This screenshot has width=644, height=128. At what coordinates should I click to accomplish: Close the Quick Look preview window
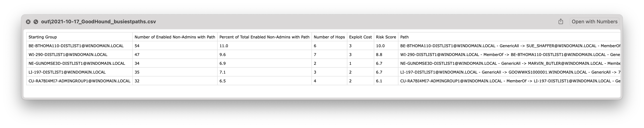click(28, 22)
